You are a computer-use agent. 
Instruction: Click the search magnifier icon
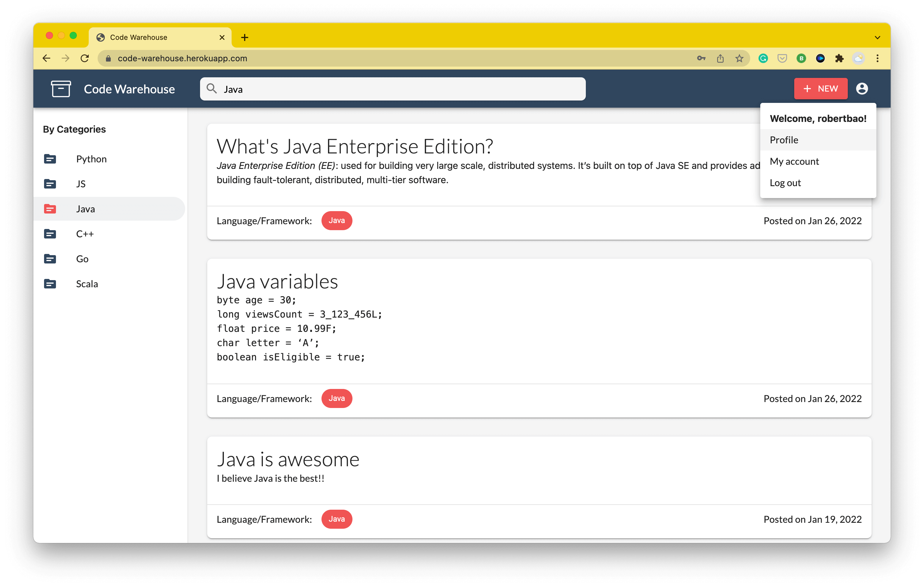coord(212,89)
